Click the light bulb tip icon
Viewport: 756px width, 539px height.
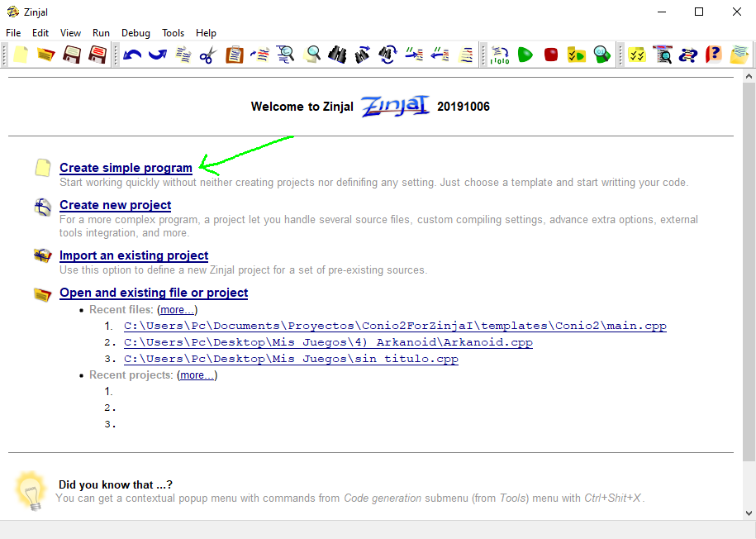tap(31, 491)
